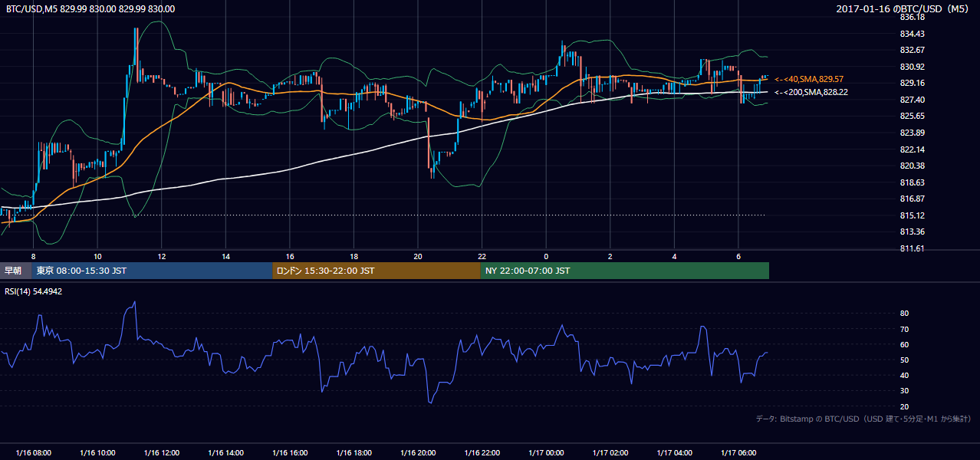The width and height of the screenshot is (980, 460).
Task: Click the 830.92 price axis label
Action: click(x=912, y=67)
